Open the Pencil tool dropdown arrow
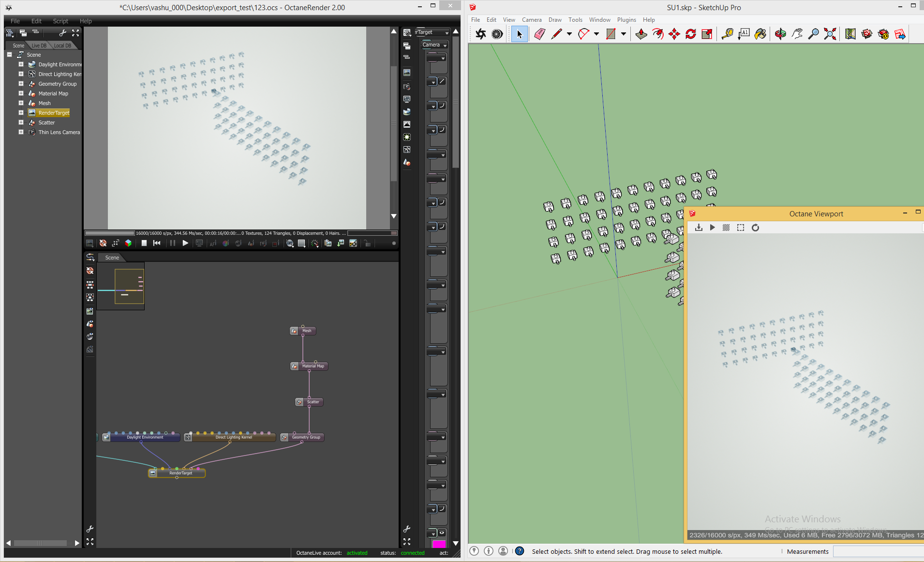The width and height of the screenshot is (924, 562). (569, 34)
